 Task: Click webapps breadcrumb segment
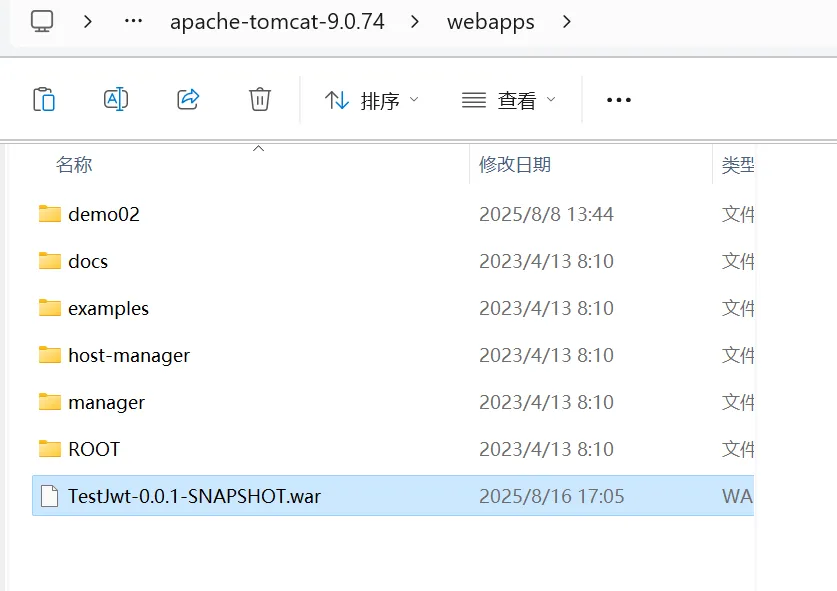(490, 21)
